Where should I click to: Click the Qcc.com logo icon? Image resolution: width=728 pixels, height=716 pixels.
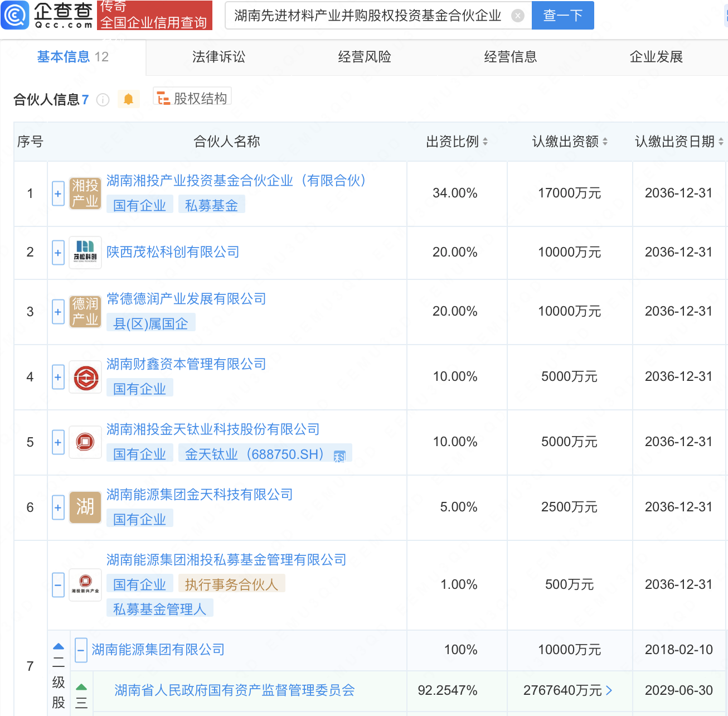[x=15, y=15]
